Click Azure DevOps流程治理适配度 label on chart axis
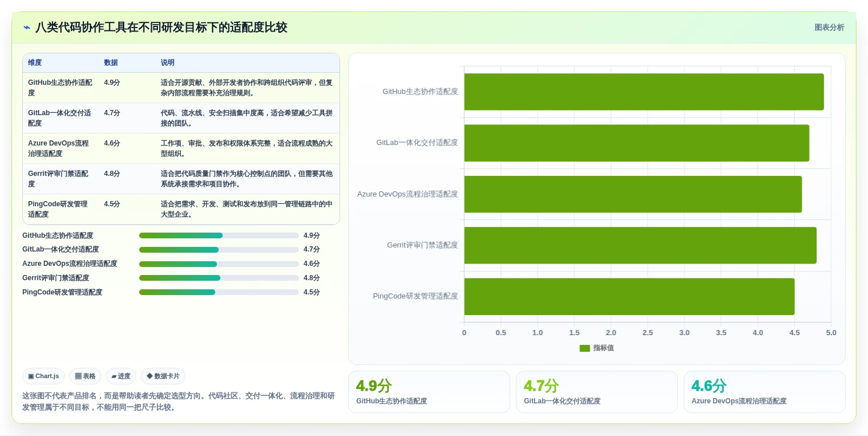The width and height of the screenshot is (868, 436). pyautogui.click(x=408, y=194)
